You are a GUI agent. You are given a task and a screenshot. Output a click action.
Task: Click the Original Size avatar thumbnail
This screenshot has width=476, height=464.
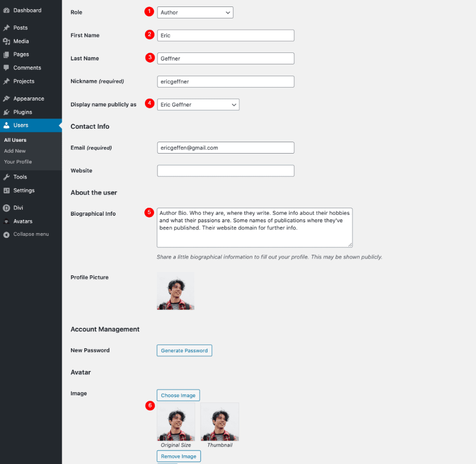click(176, 421)
